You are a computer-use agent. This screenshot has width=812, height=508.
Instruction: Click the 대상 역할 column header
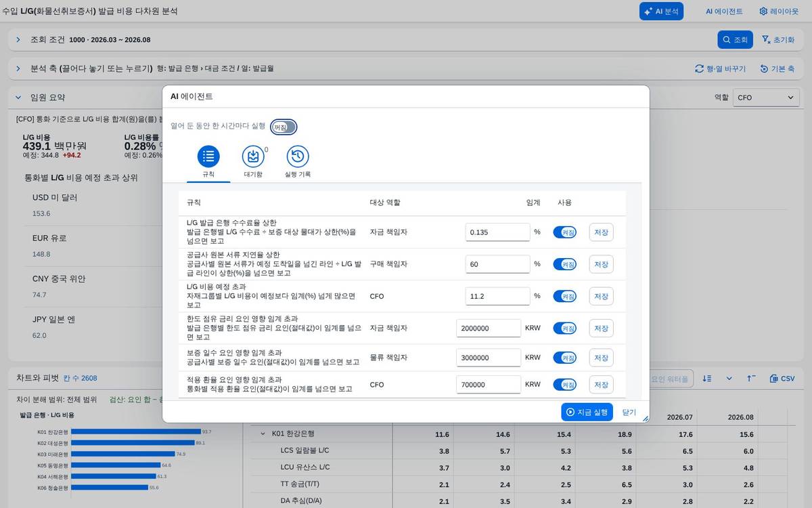coord(385,203)
